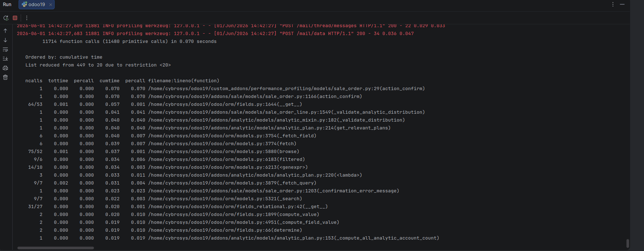Toggle soft-wrap for console output
Screen dimensions: 644x251
5,49
